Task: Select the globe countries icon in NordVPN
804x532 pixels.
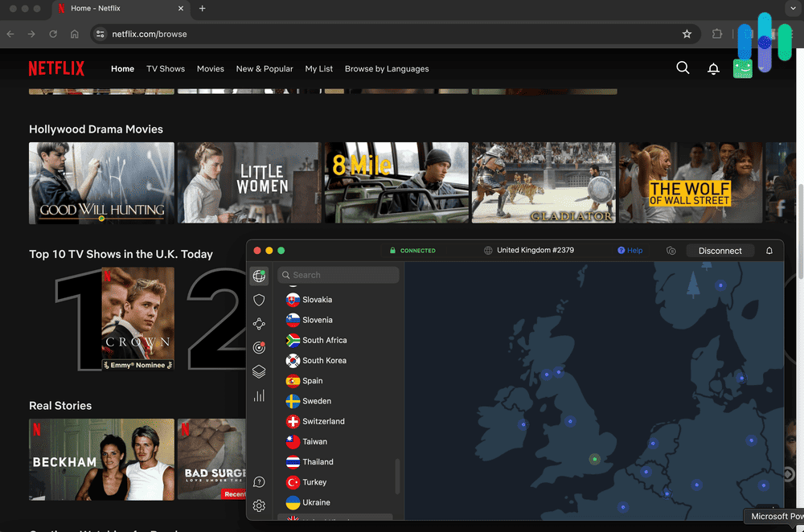Action: (259, 276)
